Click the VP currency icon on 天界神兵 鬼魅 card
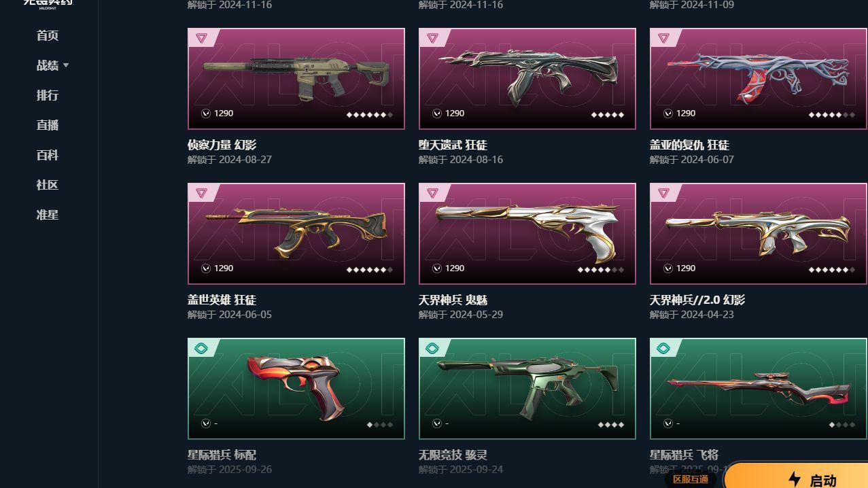The height and width of the screenshot is (488, 868). 437,268
